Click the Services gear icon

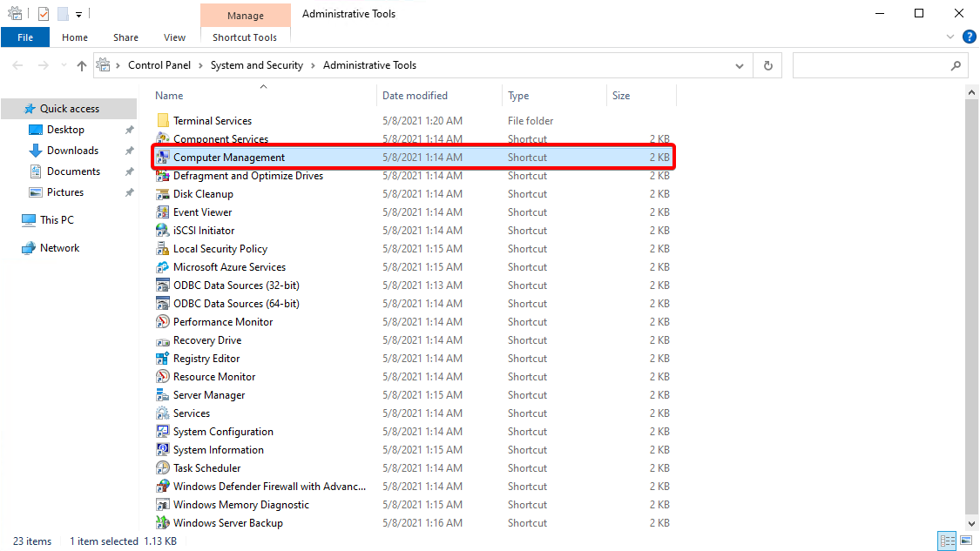coord(162,413)
